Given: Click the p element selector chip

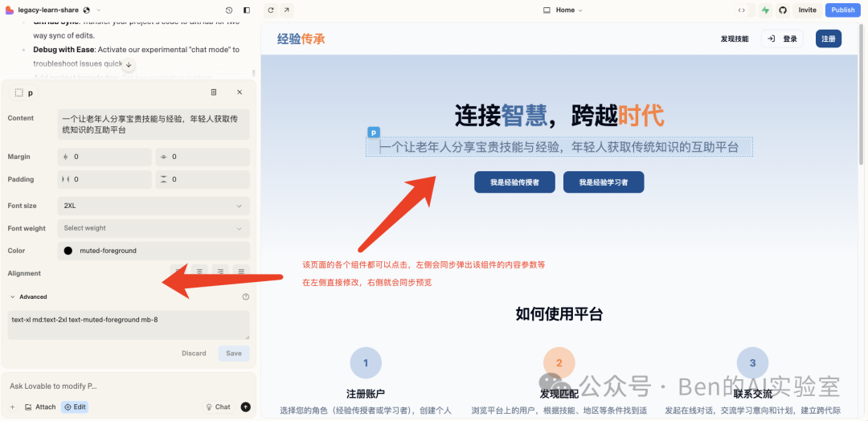Looking at the screenshot, I should click(x=24, y=93).
